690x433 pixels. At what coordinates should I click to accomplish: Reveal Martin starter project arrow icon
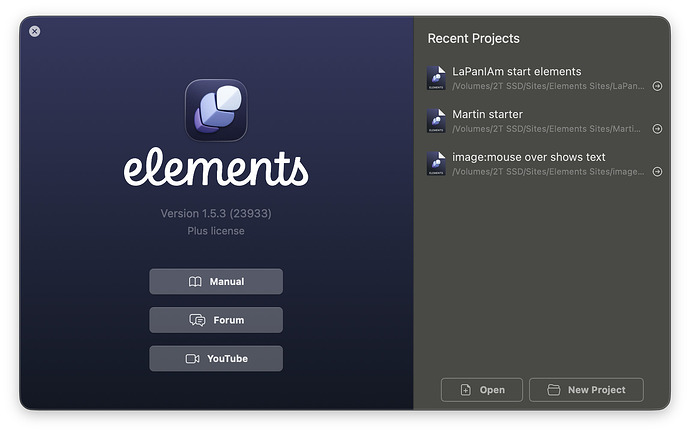[657, 129]
